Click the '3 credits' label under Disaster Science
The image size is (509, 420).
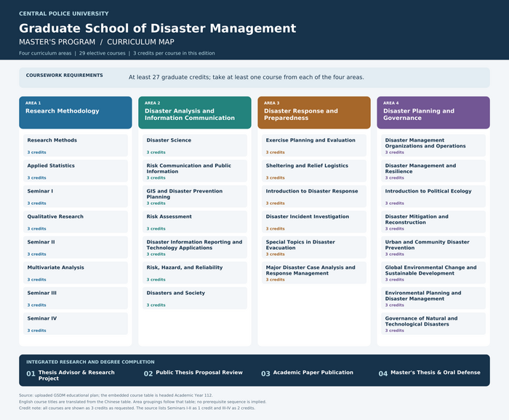tap(156, 153)
